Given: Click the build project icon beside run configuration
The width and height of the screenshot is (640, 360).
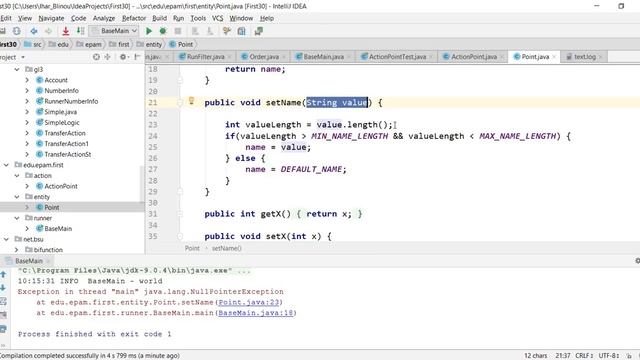Looking at the screenshot, I should [x=81, y=31].
